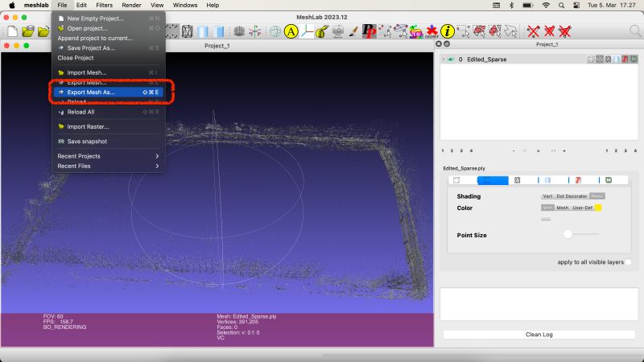The image size is (644, 362).
Task: Set Color mode to Vert
Action: coord(547,208)
